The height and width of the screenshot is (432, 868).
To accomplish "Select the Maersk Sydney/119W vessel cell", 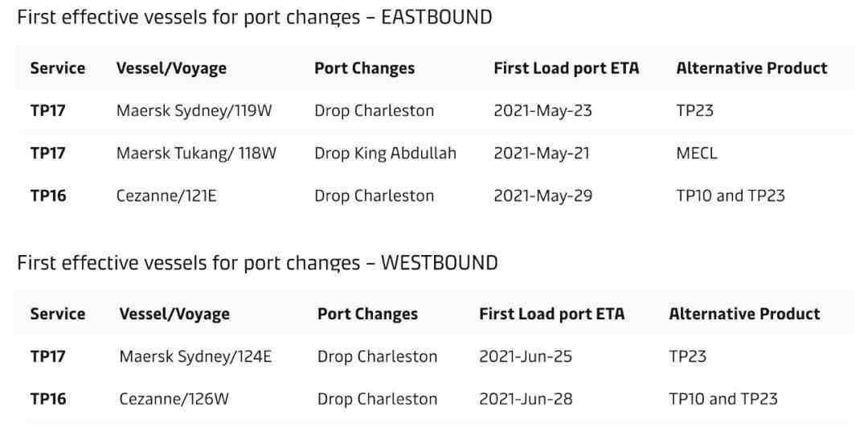I will click(x=194, y=111).
